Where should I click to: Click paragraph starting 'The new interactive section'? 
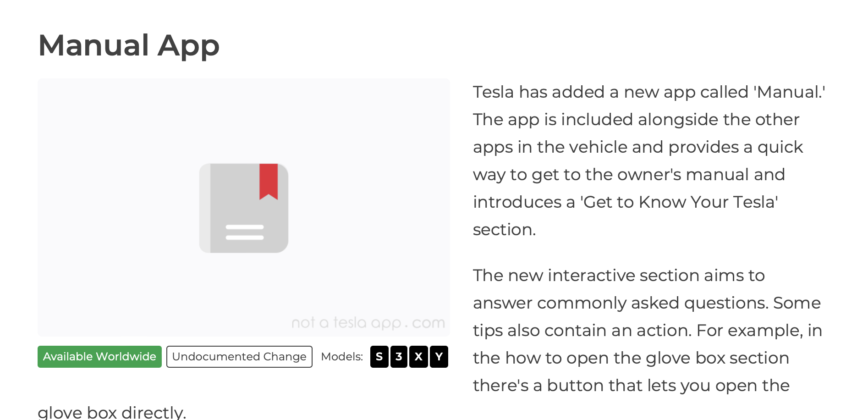tap(648, 330)
